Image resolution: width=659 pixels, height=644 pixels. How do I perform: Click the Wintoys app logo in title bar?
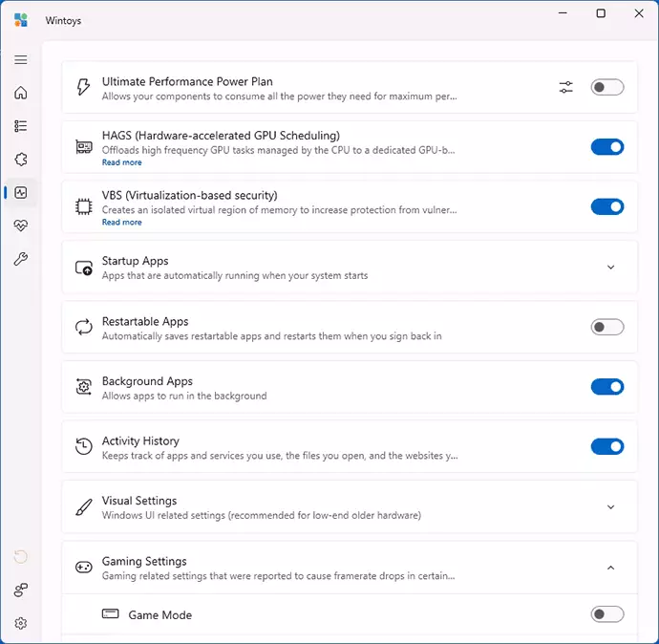(x=20, y=20)
